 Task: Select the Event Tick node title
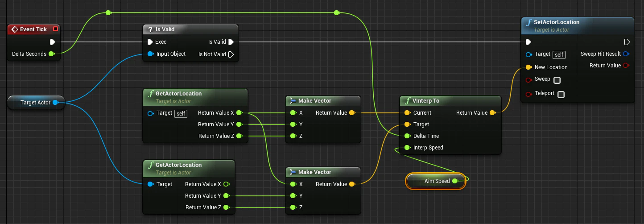click(x=33, y=29)
